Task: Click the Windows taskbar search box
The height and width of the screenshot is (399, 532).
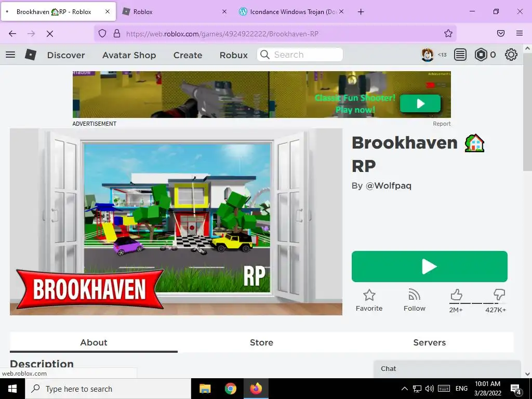Action: (108, 389)
